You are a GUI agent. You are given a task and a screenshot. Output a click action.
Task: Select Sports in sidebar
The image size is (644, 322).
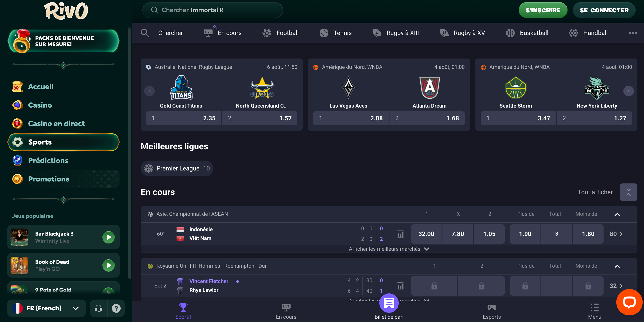tap(64, 142)
